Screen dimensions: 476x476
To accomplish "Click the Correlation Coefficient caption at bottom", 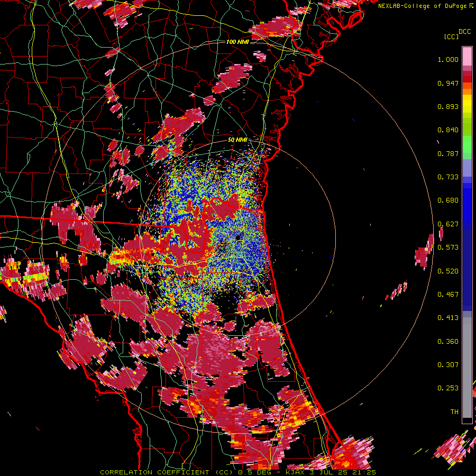I will point(237,472).
